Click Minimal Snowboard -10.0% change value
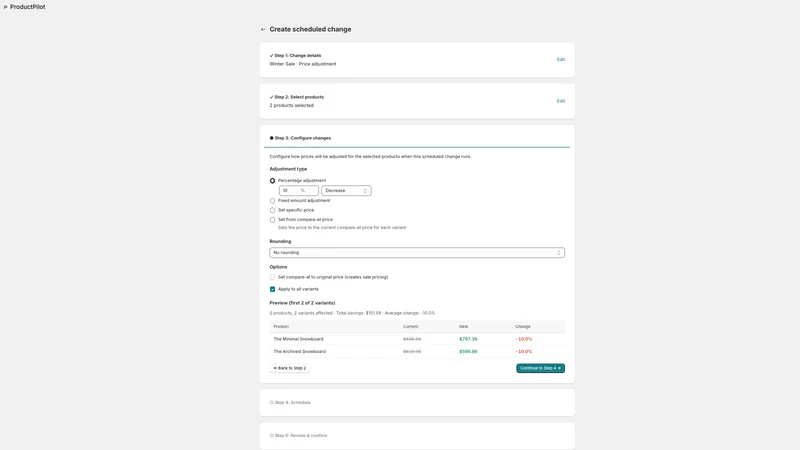 tap(523, 339)
